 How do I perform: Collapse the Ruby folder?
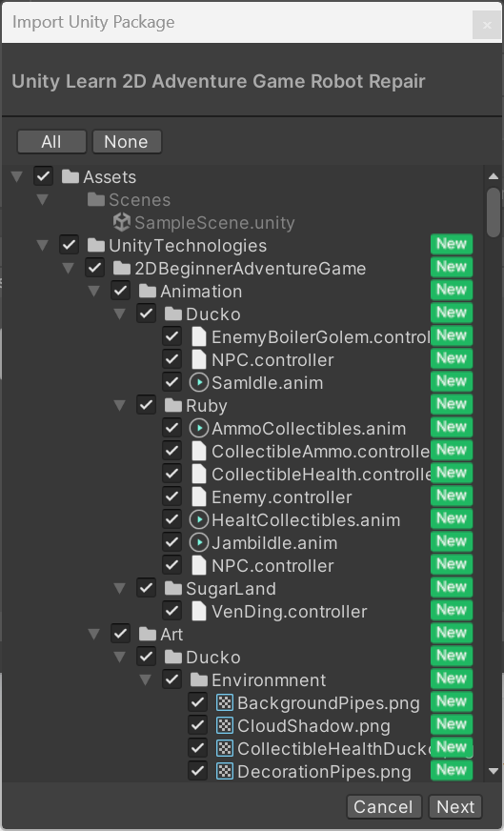120,405
